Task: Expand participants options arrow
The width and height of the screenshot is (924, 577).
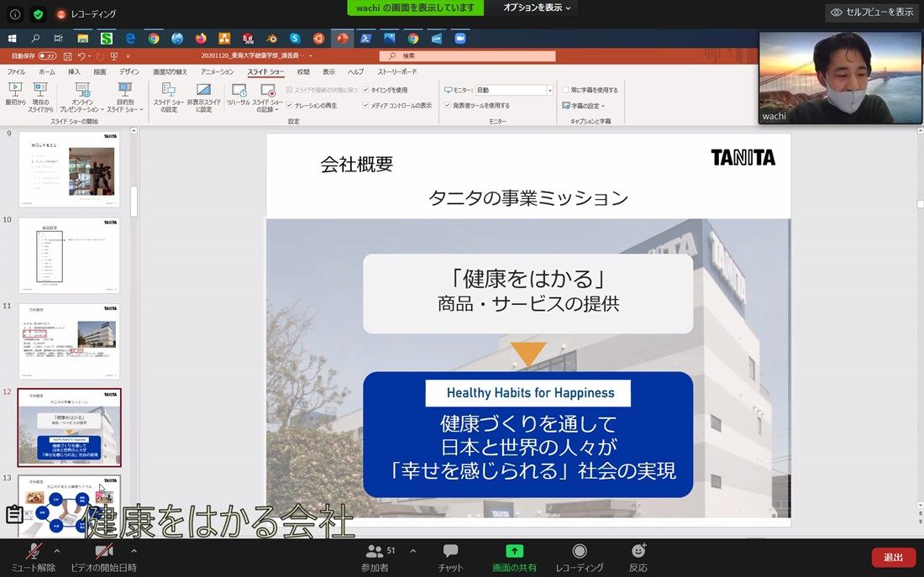Action: tap(412, 552)
